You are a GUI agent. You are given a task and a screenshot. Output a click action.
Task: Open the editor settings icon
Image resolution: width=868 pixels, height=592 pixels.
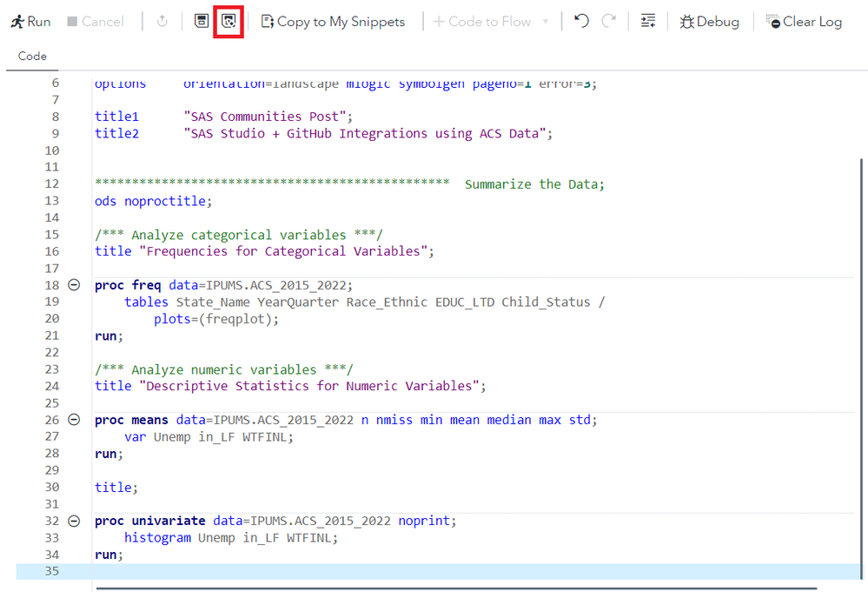coord(647,21)
